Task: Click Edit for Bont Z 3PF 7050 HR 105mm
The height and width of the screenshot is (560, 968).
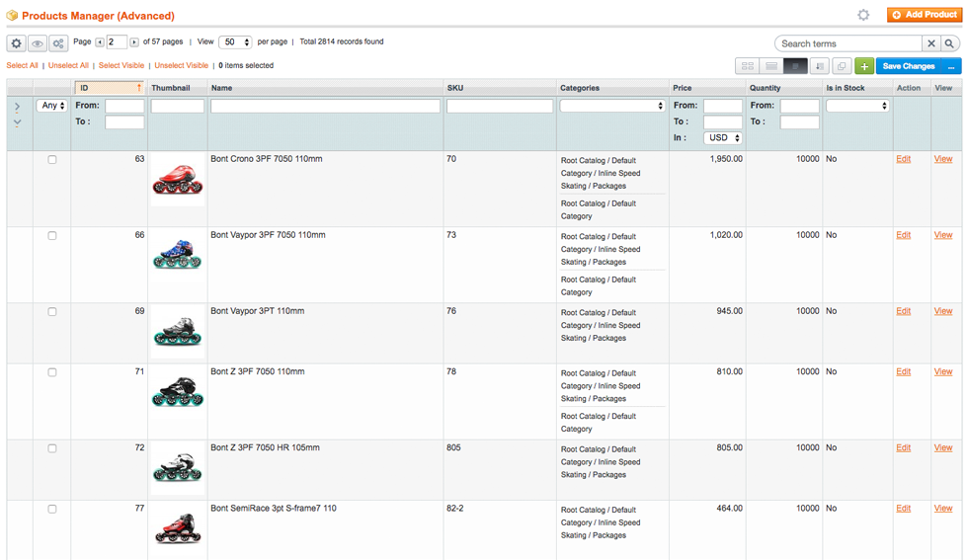Action: [x=903, y=447]
